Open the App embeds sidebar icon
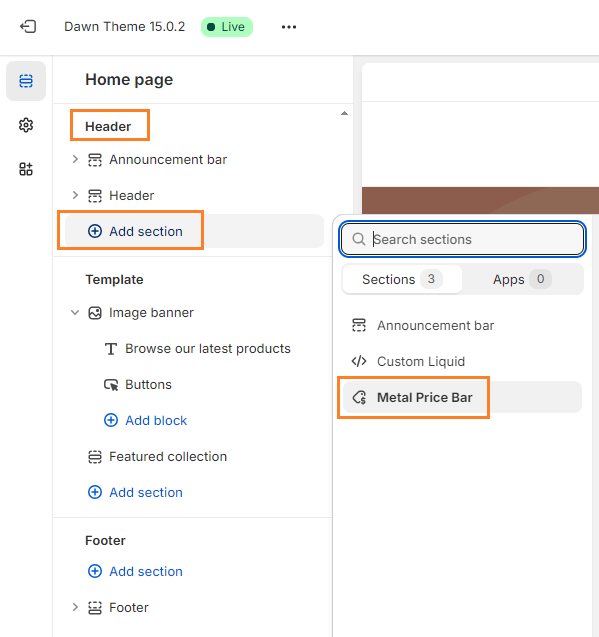The height and width of the screenshot is (637, 599). point(26,169)
